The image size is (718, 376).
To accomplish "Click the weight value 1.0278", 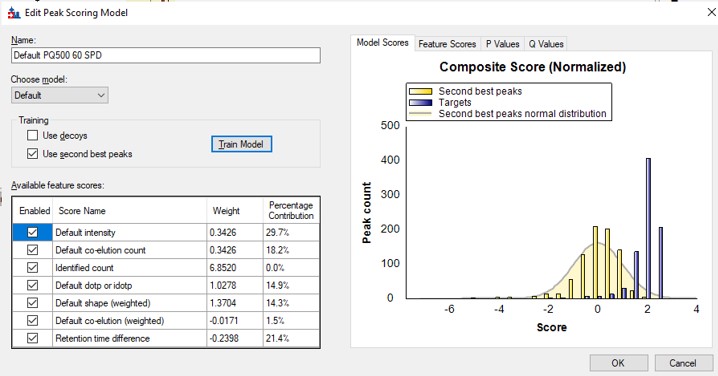I will [235, 285].
